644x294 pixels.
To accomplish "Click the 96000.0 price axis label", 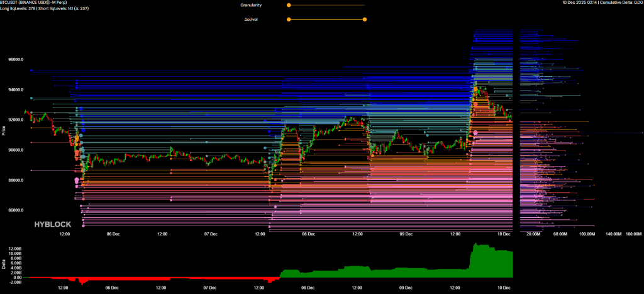I will coord(16,60).
